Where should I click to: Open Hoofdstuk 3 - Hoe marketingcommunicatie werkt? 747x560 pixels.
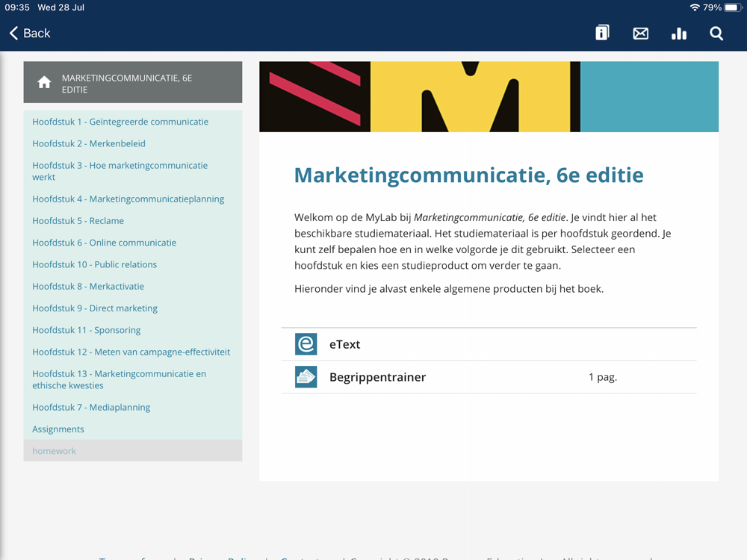pyautogui.click(x=120, y=171)
